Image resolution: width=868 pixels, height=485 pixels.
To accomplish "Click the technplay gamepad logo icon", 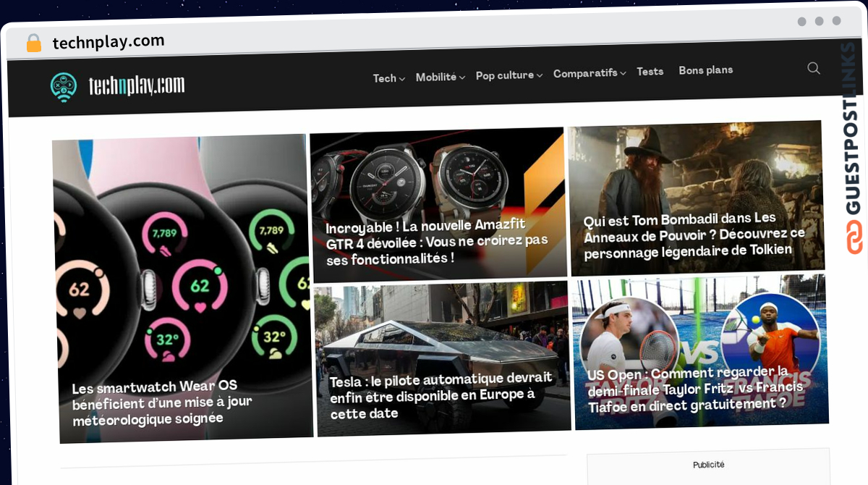I will pyautogui.click(x=64, y=87).
